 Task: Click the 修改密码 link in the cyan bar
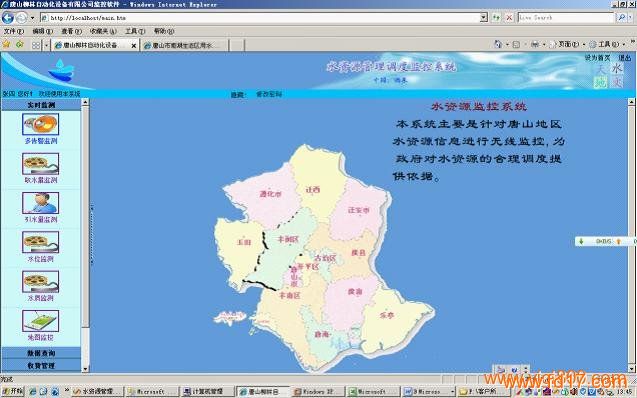tap(269, 94)
